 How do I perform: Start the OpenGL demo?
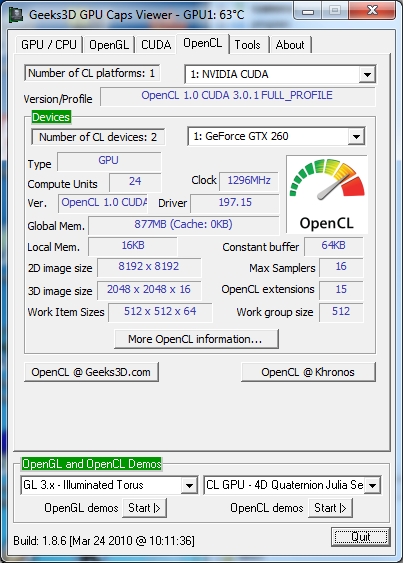144,508
